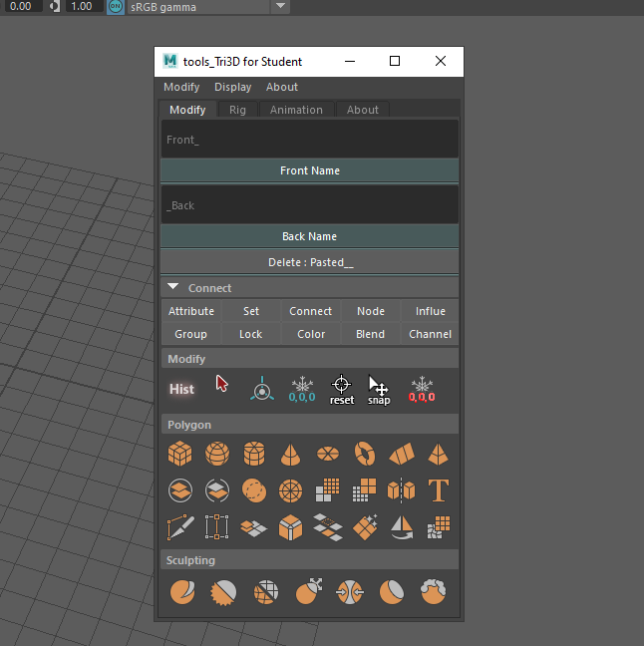Create a polygon cylinder primitive
The height and width of the screenshot is (646, 644).
(x=254, y=454)
